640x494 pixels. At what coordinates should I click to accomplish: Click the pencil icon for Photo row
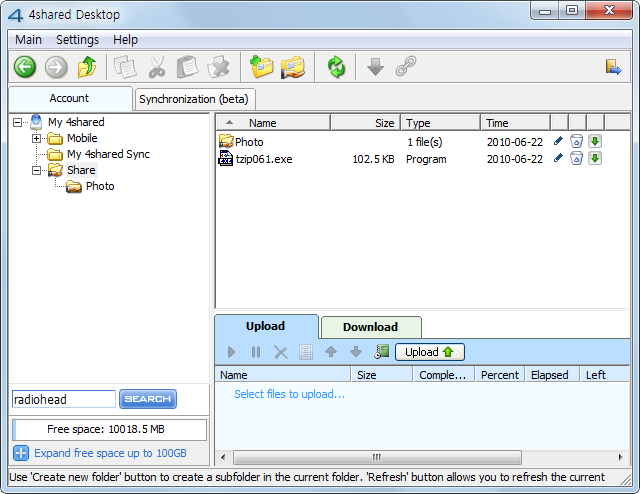[x=558, y=141]
